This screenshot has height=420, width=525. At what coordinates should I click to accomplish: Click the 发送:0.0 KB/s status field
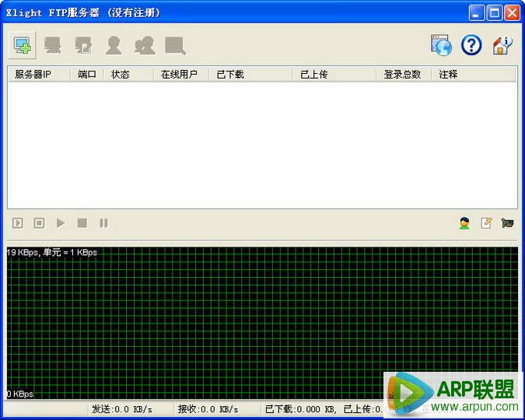tap(131, 409)
